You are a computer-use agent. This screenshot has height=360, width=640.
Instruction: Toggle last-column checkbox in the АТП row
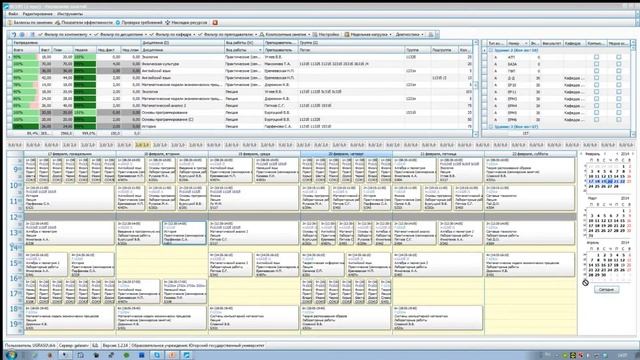(x=619, y=57)
